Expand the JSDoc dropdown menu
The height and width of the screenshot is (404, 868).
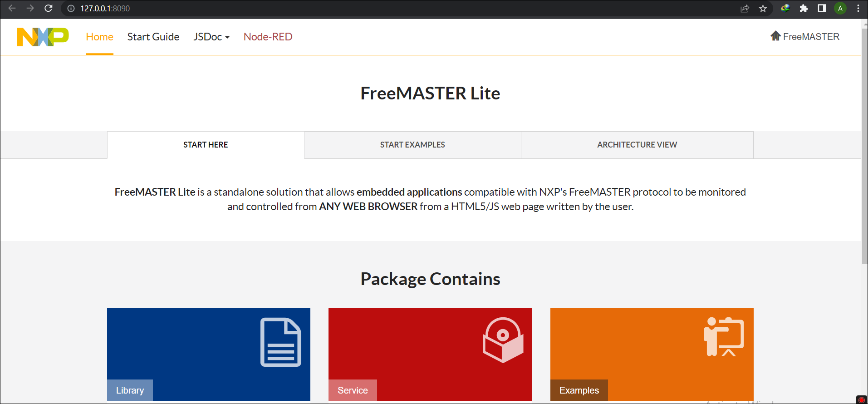coord(211,37)
